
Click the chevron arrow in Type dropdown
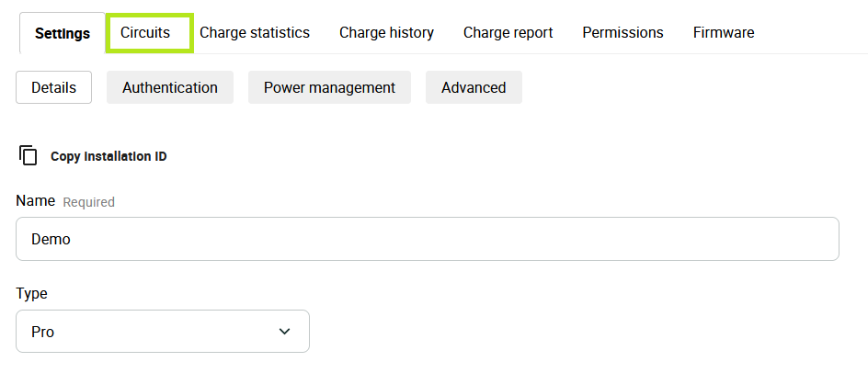point(284,332)
